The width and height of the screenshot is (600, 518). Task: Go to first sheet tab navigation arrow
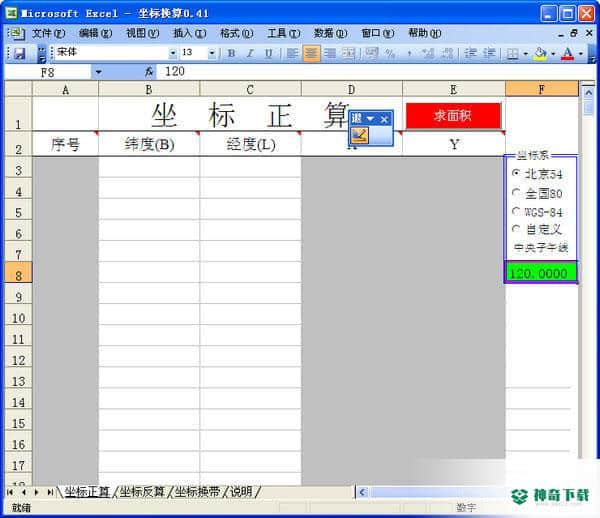click(10, 492)
